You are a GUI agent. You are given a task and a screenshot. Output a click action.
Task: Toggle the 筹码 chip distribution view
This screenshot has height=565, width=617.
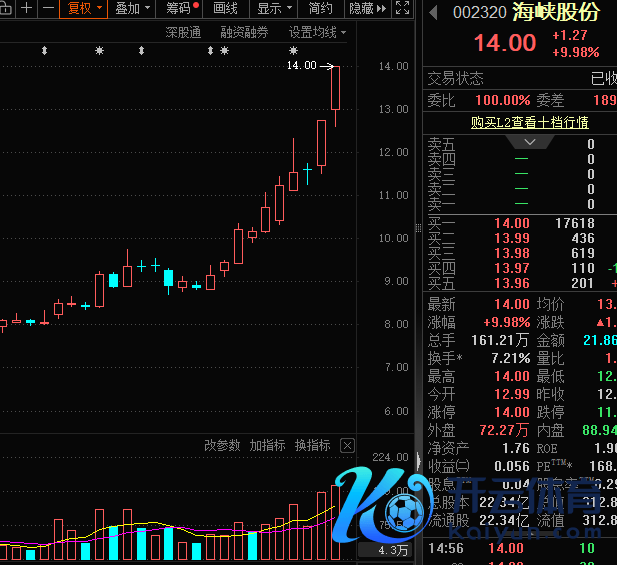point(181,8)
